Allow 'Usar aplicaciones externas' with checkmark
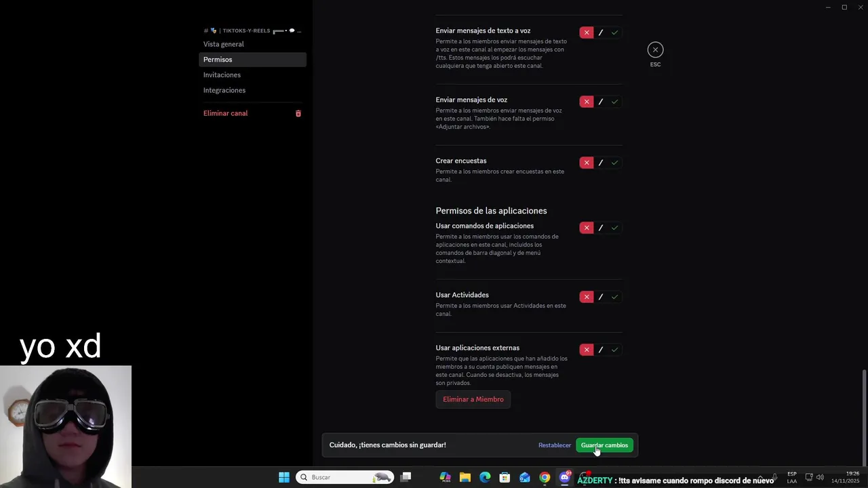 point(615,350)
